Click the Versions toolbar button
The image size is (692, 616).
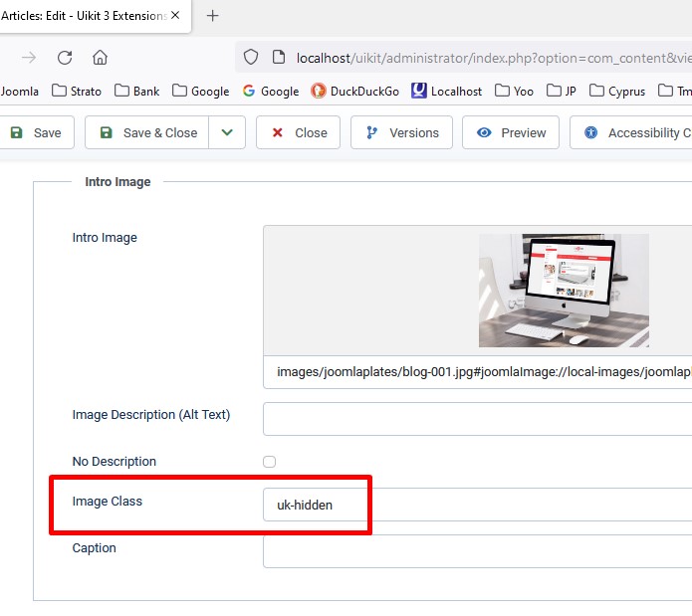(402, 132)
